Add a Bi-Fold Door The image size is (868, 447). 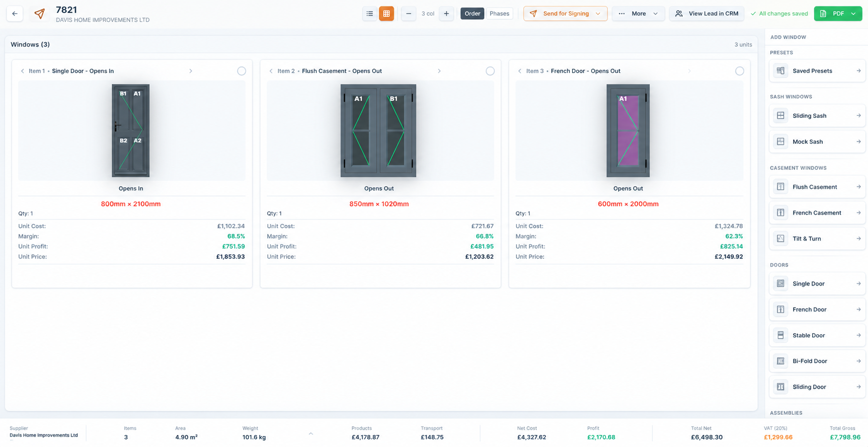click(x=817, y=361)
